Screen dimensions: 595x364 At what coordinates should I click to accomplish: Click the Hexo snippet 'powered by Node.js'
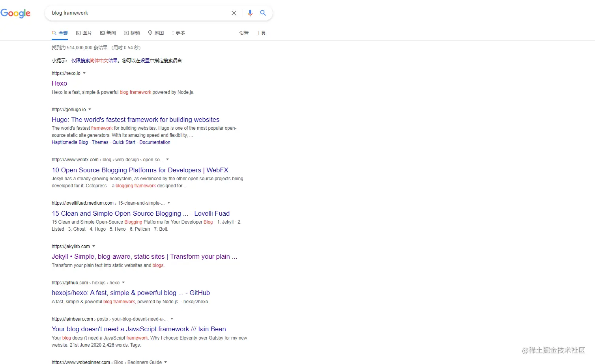173,92
